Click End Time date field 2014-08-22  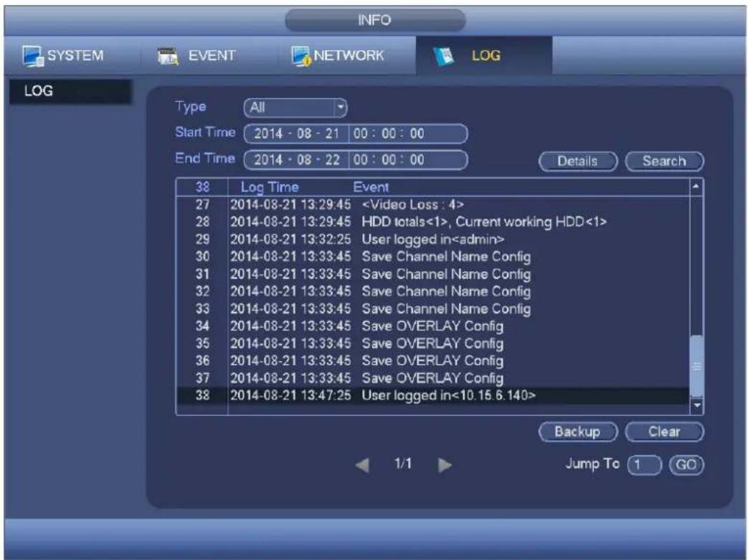[296, 160]
